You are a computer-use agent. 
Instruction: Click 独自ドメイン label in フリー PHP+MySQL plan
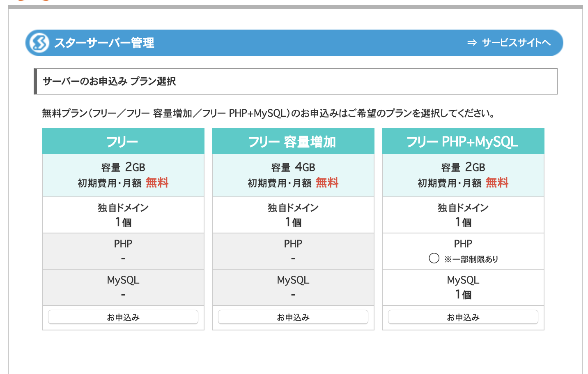pos(463,208)
